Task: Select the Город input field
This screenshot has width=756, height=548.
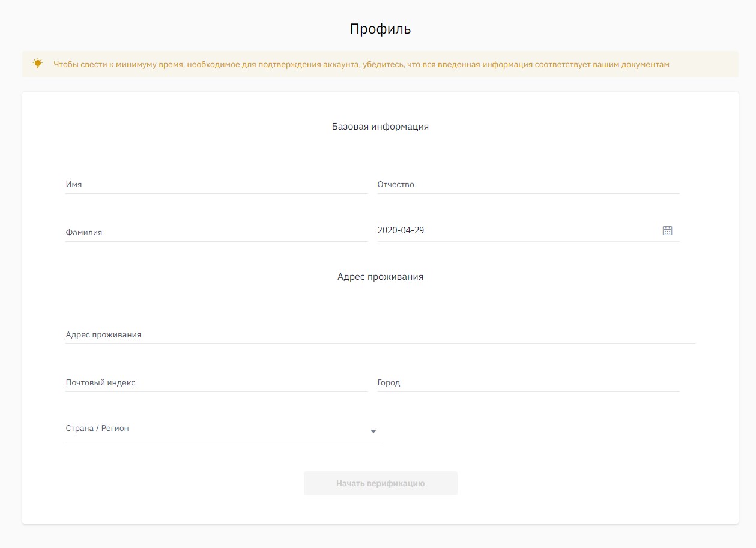Action: pyautogui.click(x=528, y=383)
